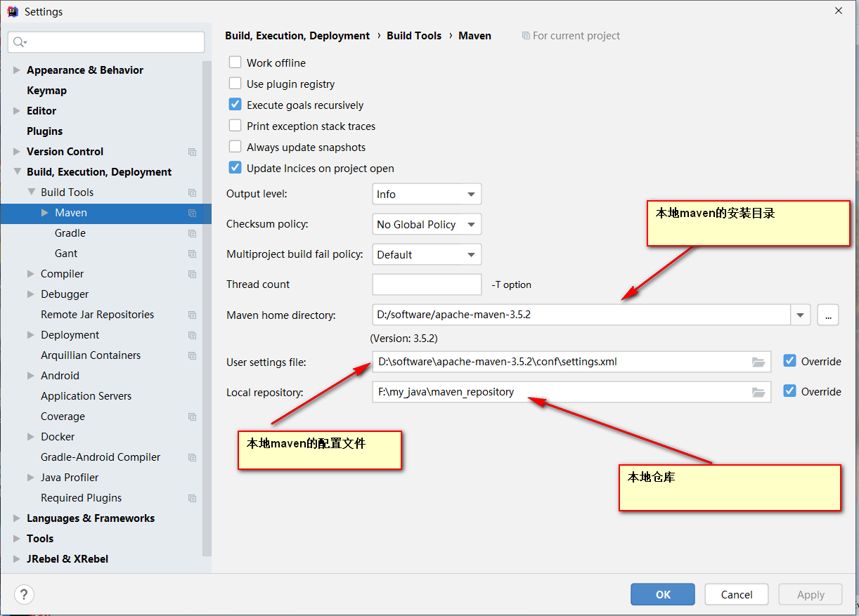Click the settings search field

(106, 42)
